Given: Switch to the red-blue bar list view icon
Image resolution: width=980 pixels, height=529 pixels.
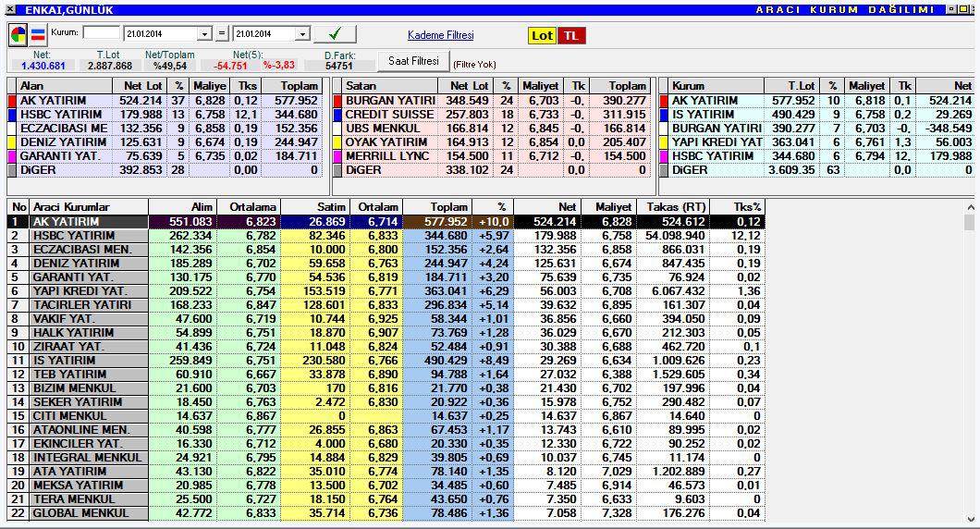Looking at the screenshot, I should coord(38,34).
